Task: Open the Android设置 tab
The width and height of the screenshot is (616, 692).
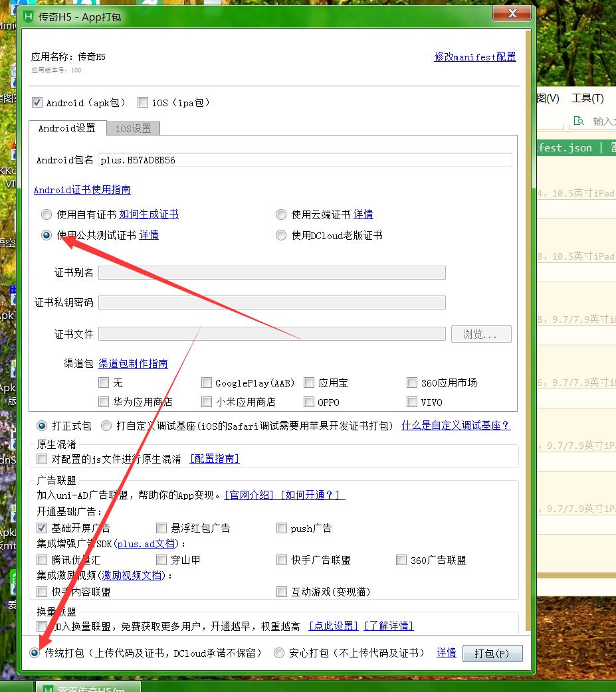Action: coord(66,128)
